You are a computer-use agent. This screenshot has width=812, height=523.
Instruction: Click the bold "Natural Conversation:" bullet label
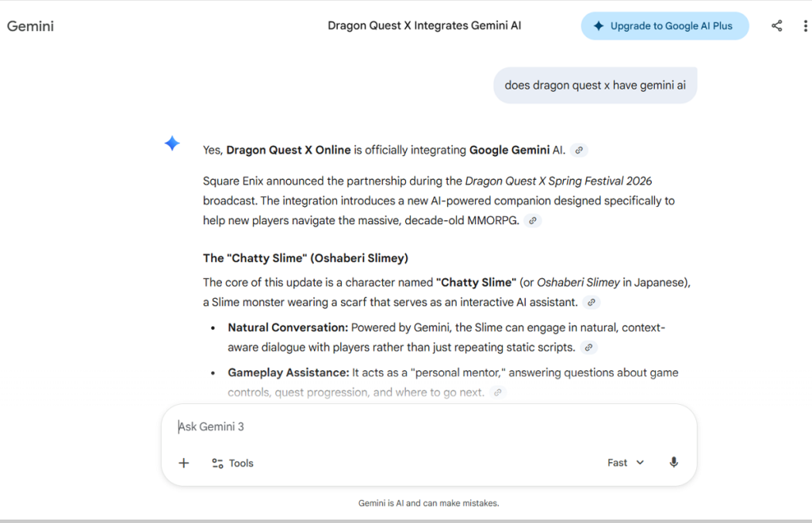[288, 327]
